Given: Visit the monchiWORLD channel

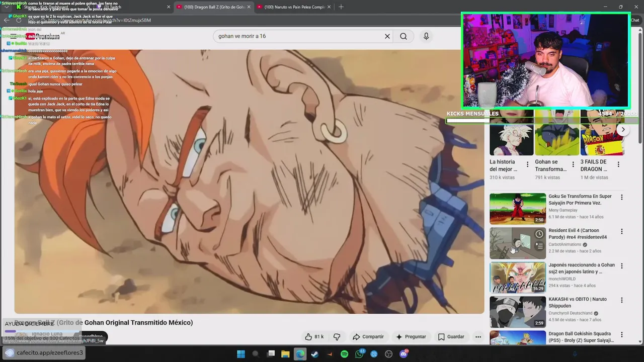Looking at the screenshot, I should click(562, 279).
